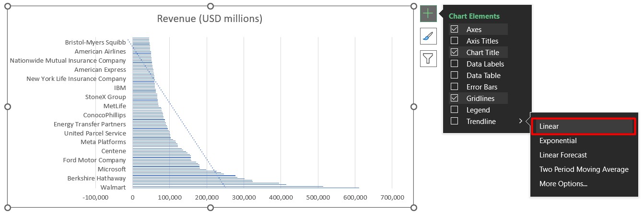Click the 300,000 value axis label
Viewport: 644px width, 213px height.
click(x=244, y=198)
